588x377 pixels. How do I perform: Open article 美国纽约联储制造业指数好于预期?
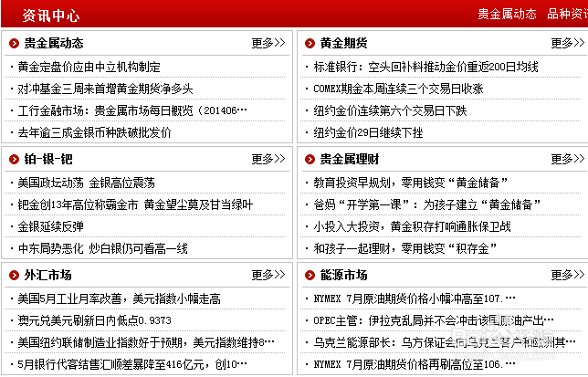coord(146,342)
